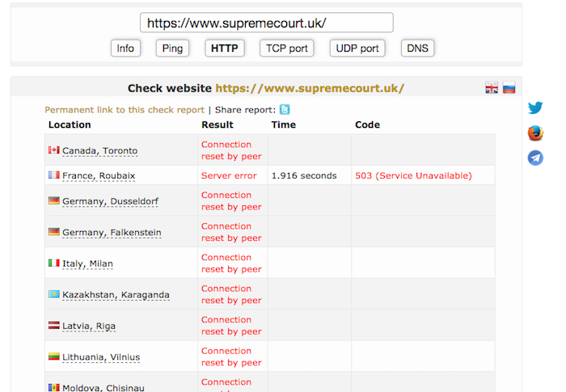Switch language with the Russian flag icon
The image size is (566, 392).
(509, 88)
